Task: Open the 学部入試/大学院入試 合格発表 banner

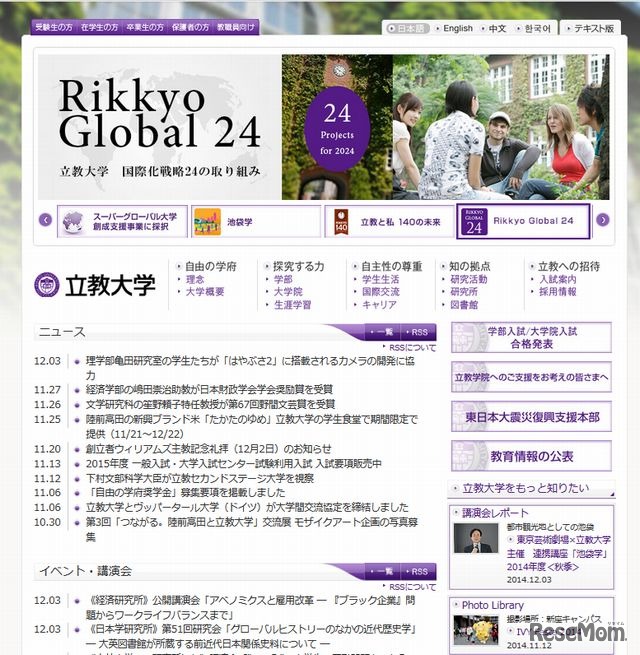Action: click(x=531, y=338)
